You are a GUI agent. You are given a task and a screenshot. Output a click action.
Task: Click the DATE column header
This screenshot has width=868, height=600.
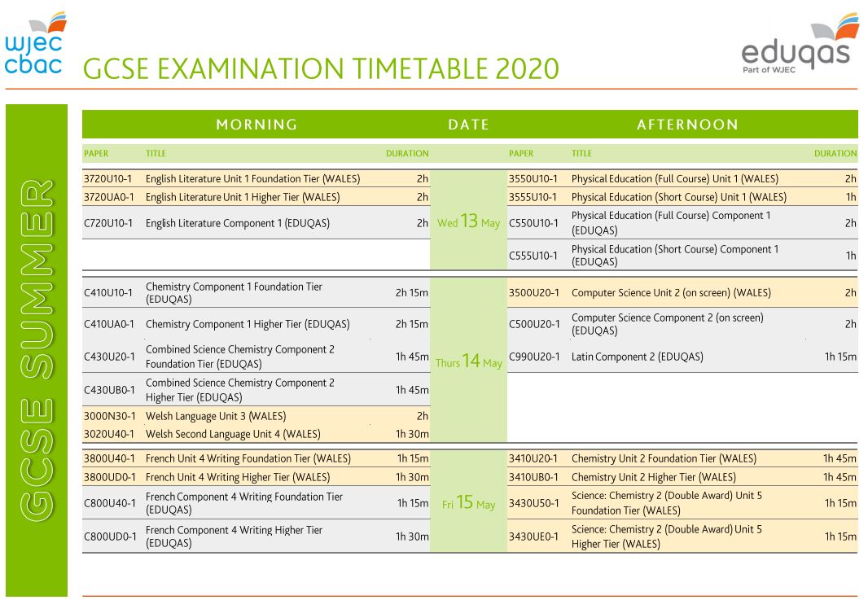(468, 125)
